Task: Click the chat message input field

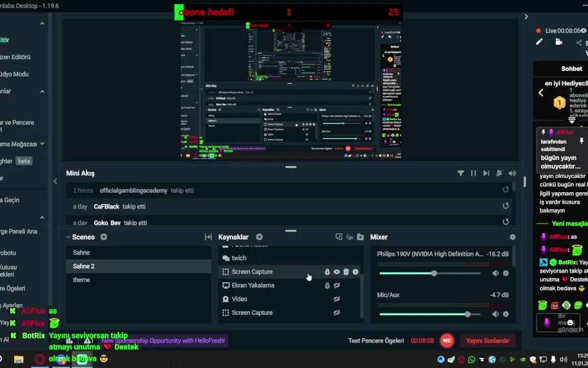Action: point(559,323)
